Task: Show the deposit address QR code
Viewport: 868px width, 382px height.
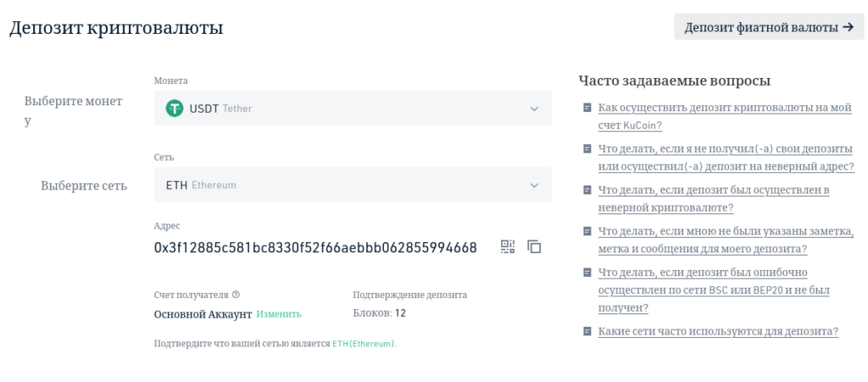Action: pyautogui.click(x=508, y=246)
